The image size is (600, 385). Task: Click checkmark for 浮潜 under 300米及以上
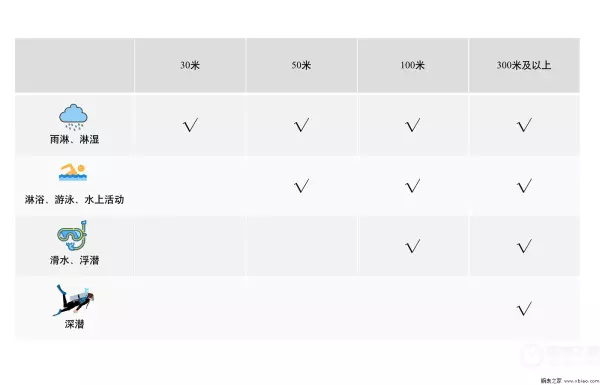[524, 246]
